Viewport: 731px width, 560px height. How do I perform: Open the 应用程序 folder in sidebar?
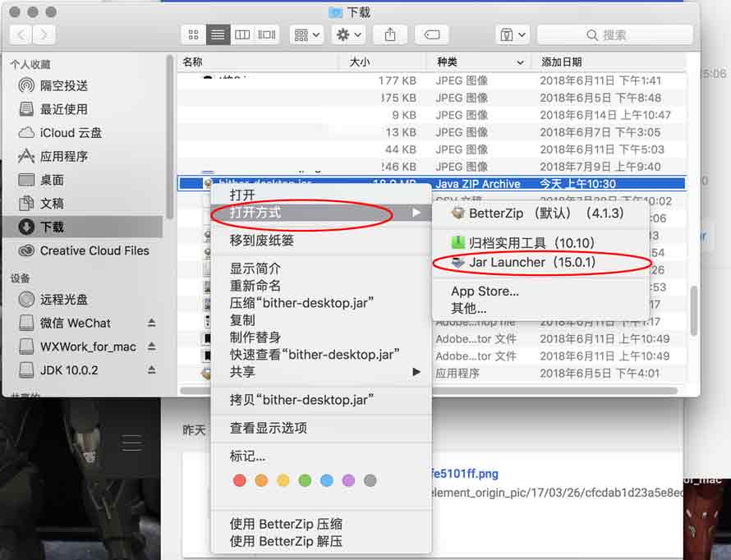[58, 156]
